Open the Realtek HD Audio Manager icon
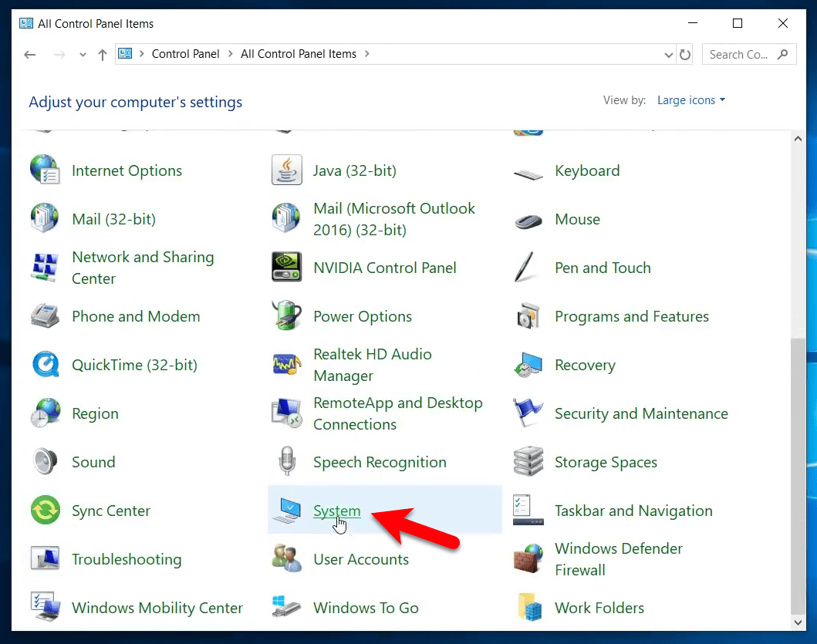 286,364
